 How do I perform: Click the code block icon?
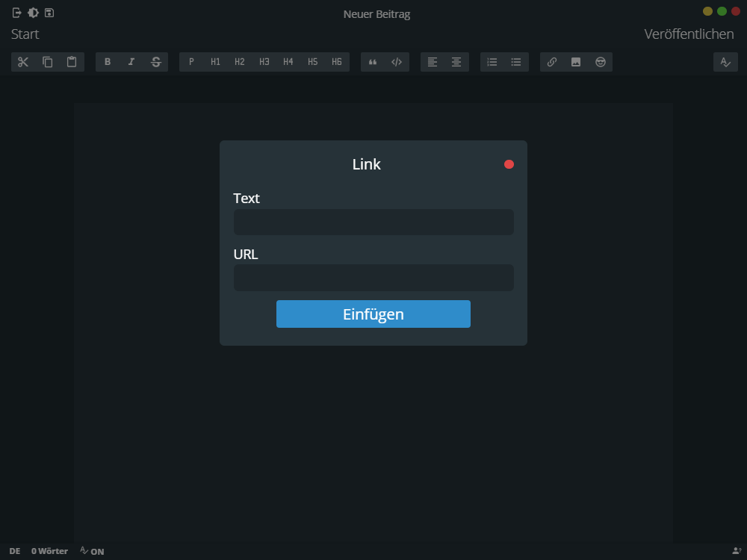397,62
